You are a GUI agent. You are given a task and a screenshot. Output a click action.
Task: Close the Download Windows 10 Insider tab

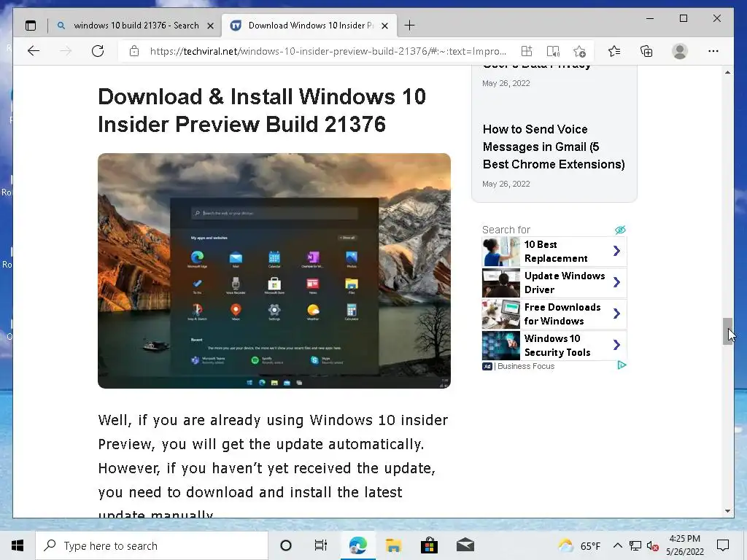click(x=385, y=26)
